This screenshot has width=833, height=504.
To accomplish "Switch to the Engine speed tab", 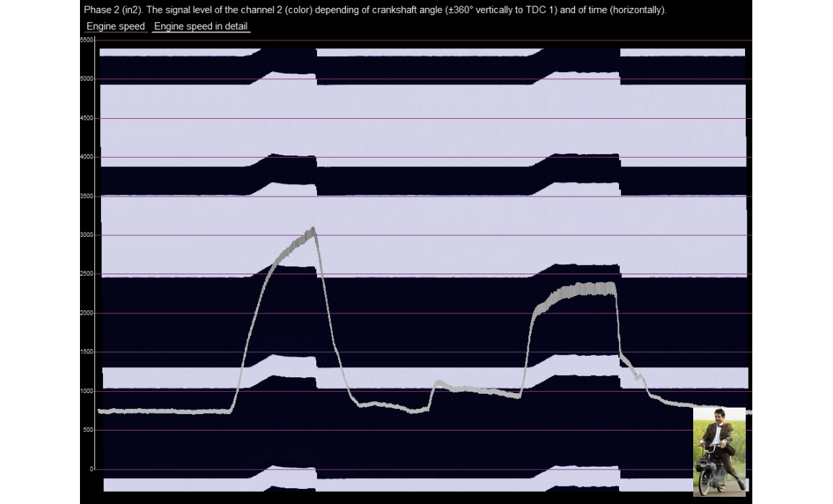I will [x=115, y=27].
